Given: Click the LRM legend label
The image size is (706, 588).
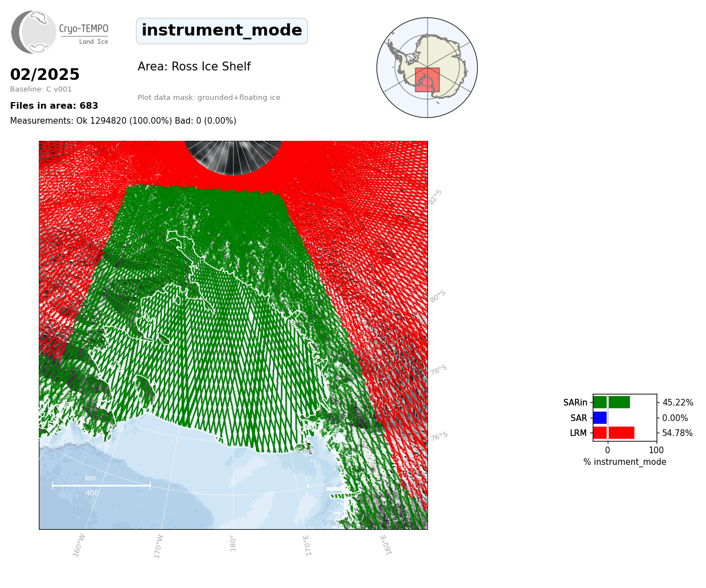Looking at the screenshot, I should pyautogui.click(x=578, y=433).
